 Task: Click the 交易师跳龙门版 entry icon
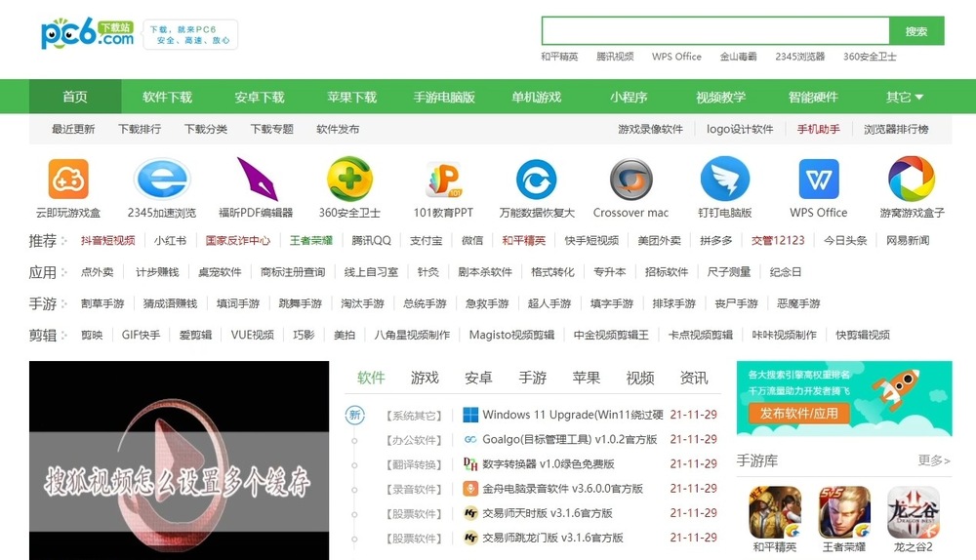470,538
